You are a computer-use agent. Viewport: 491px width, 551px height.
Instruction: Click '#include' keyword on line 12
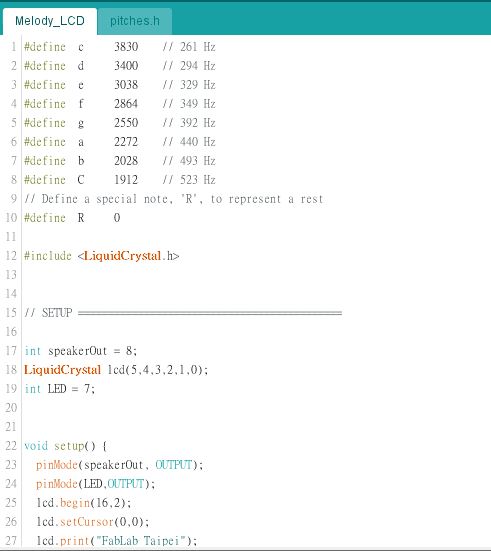[x=48, y=256]
